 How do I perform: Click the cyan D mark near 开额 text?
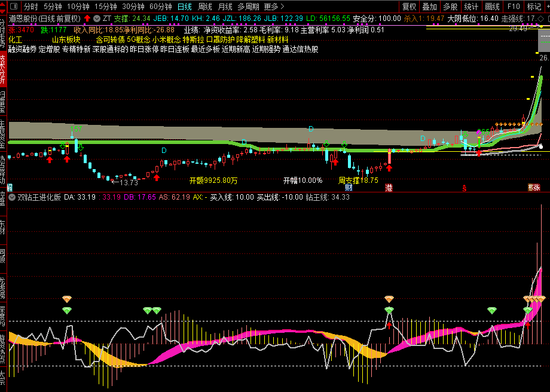(164, 151)
